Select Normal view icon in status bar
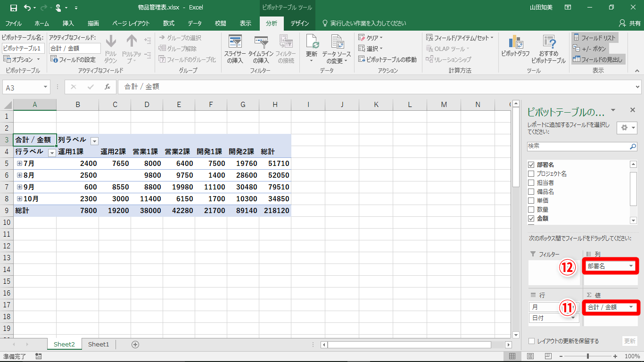The width and height of the screenshot is (644, 362). pos(512,356)
